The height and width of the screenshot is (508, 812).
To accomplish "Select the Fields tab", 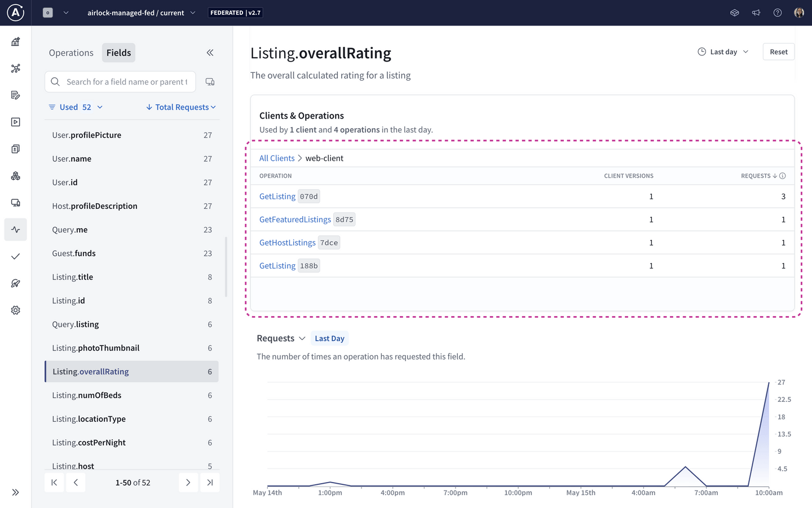I will (118, 52).
